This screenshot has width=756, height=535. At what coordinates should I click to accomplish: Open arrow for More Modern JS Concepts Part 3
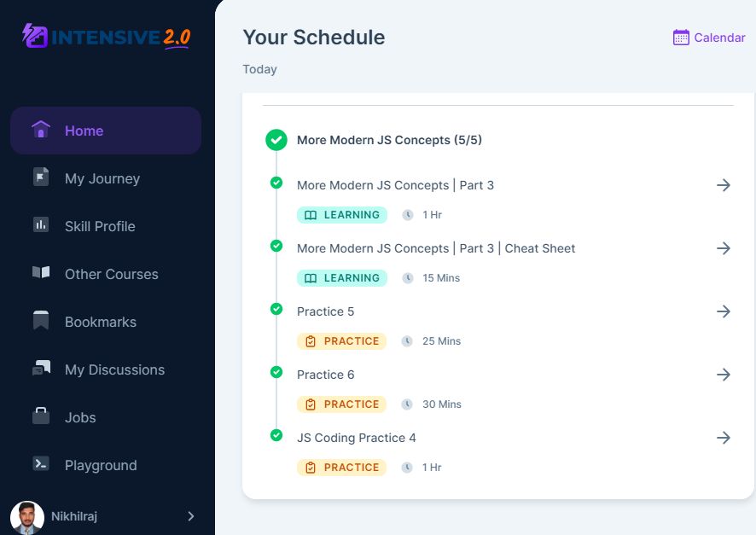pyautogui.click(x=724, y=185)
